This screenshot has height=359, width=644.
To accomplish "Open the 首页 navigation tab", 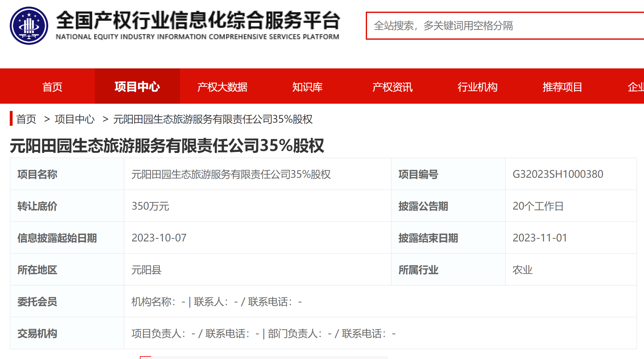I will point(52,87).
